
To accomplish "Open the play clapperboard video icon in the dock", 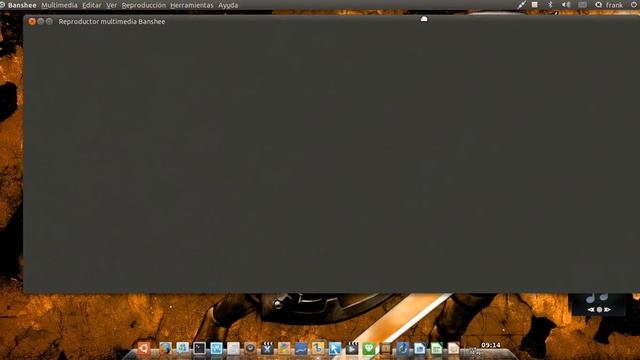I will tap(351, 348).
